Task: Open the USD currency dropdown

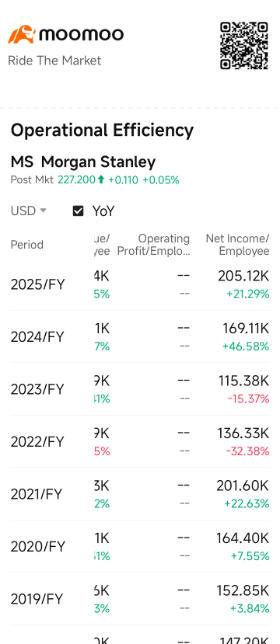Action: (28, 211)
